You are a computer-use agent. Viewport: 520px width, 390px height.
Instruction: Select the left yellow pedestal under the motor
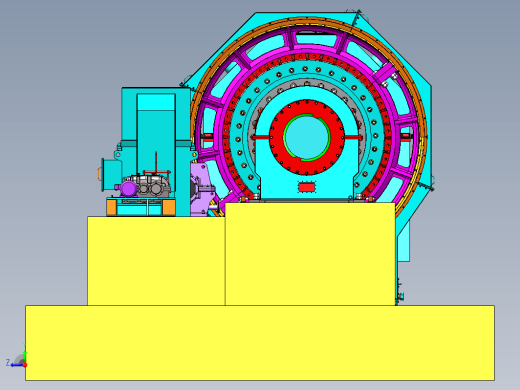(156, 261)
